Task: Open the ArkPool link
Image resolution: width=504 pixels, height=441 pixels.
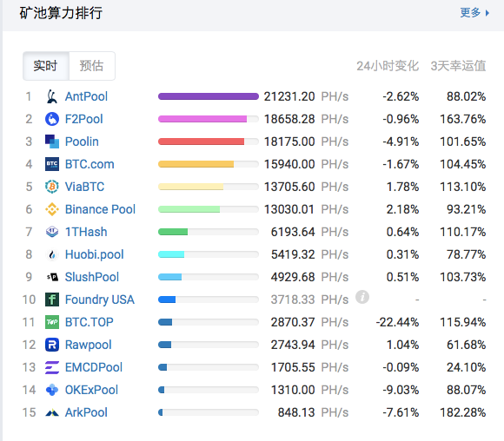Action: tap(86, 412)
